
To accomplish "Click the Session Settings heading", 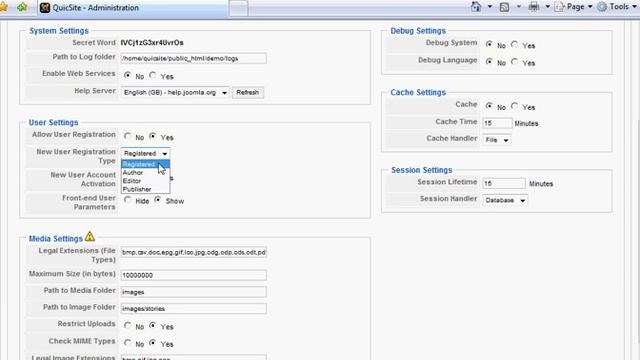I will click(422, 170).
